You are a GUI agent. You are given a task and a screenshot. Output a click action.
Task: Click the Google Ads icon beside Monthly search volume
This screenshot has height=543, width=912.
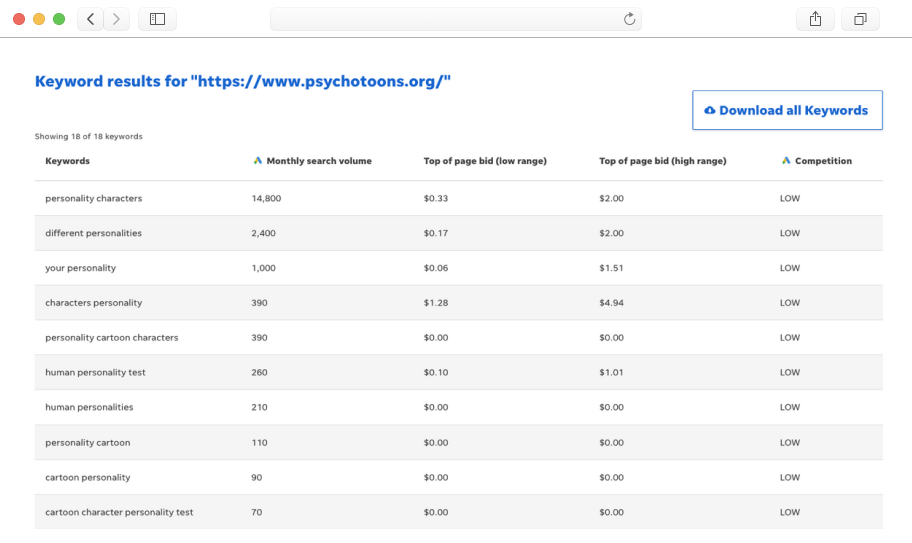point(258,160)
